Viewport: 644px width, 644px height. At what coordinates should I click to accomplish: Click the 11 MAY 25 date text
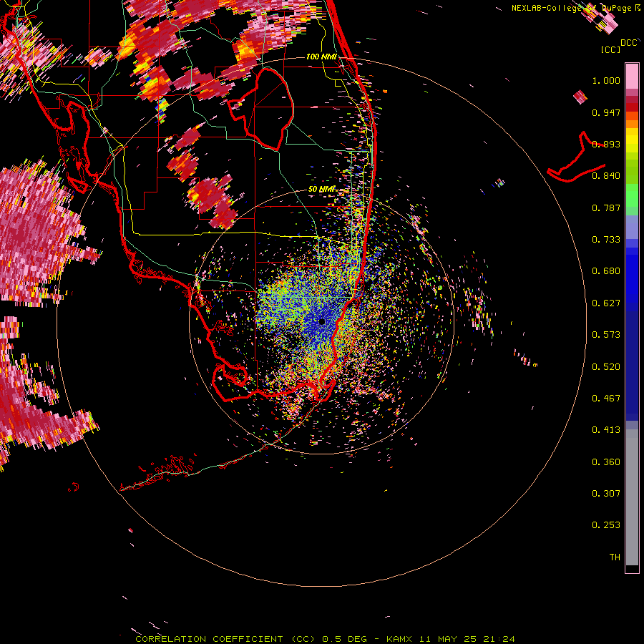(447, 639)
